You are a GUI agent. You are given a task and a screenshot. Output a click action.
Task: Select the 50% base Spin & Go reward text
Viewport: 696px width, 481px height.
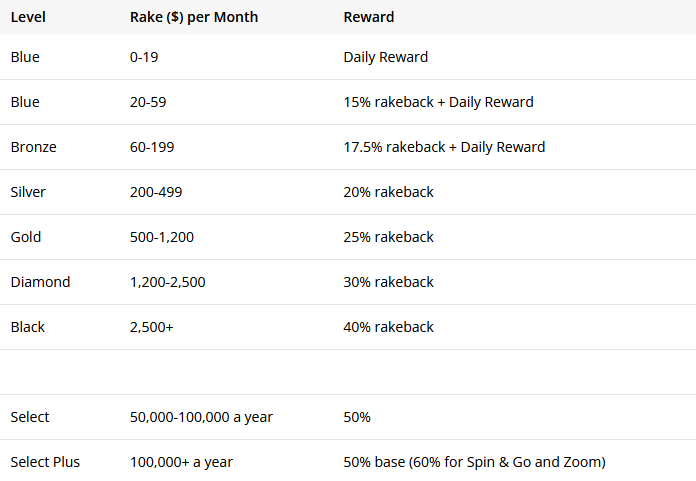[475, 462]
